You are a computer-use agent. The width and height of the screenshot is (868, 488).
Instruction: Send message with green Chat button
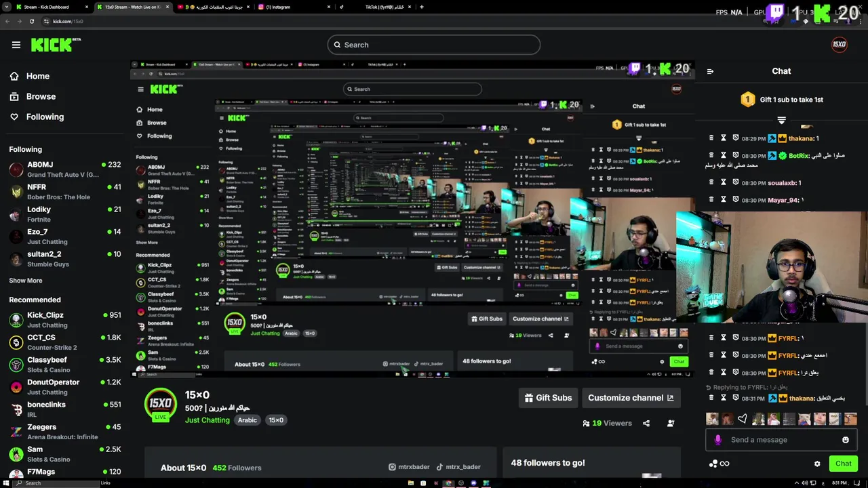[844, 464]
